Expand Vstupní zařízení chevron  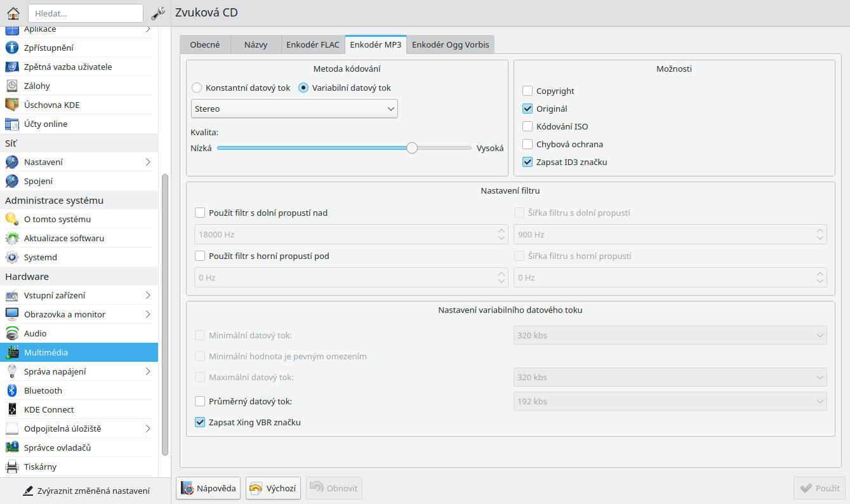click(x=148, y=295)
